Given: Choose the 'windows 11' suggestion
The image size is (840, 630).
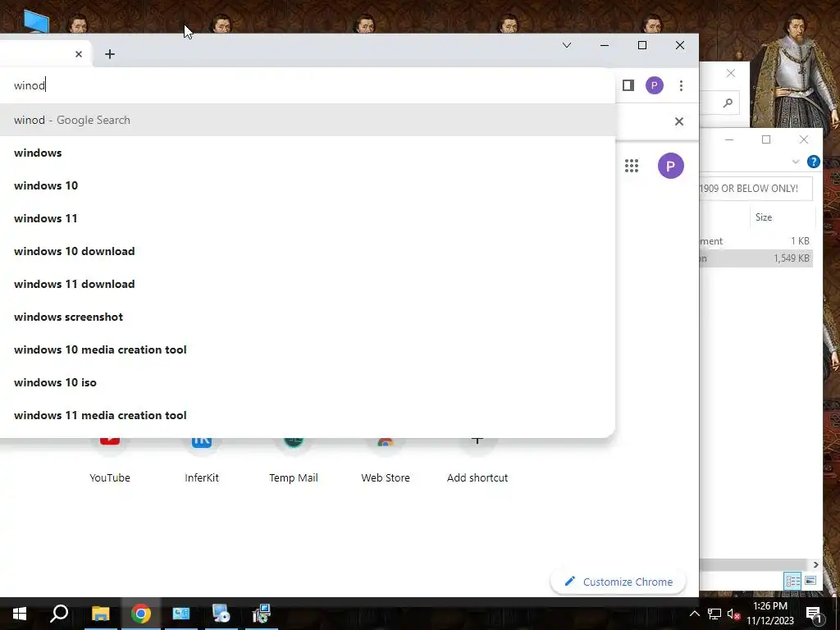Looking at the screenshot, I should coord(308,218).
